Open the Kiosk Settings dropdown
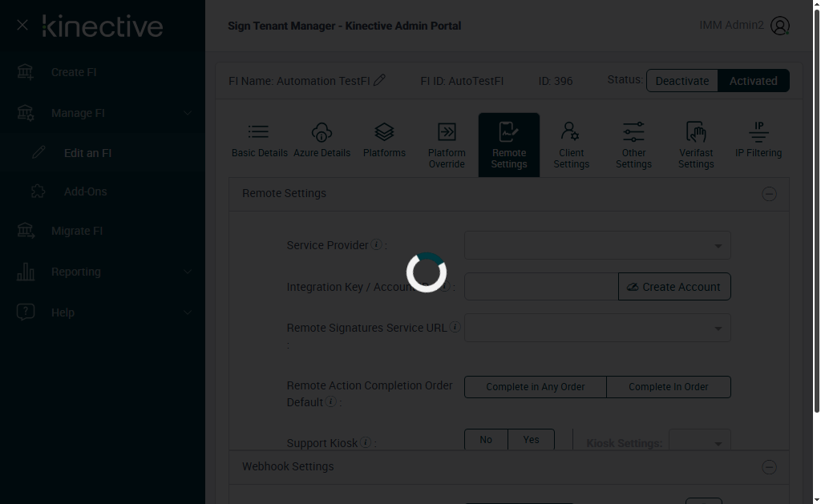Viewport: 821px width, 504px height. [x=700, y=441]
